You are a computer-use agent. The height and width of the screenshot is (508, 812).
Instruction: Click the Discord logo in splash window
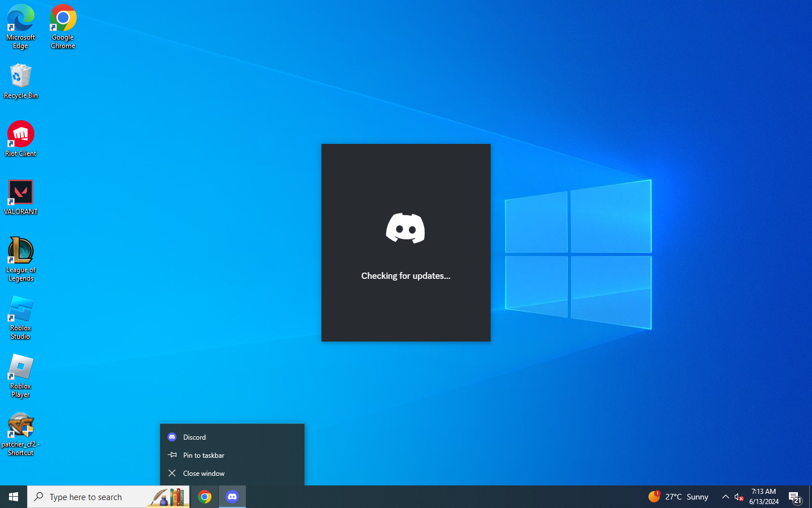coord(405,228)
